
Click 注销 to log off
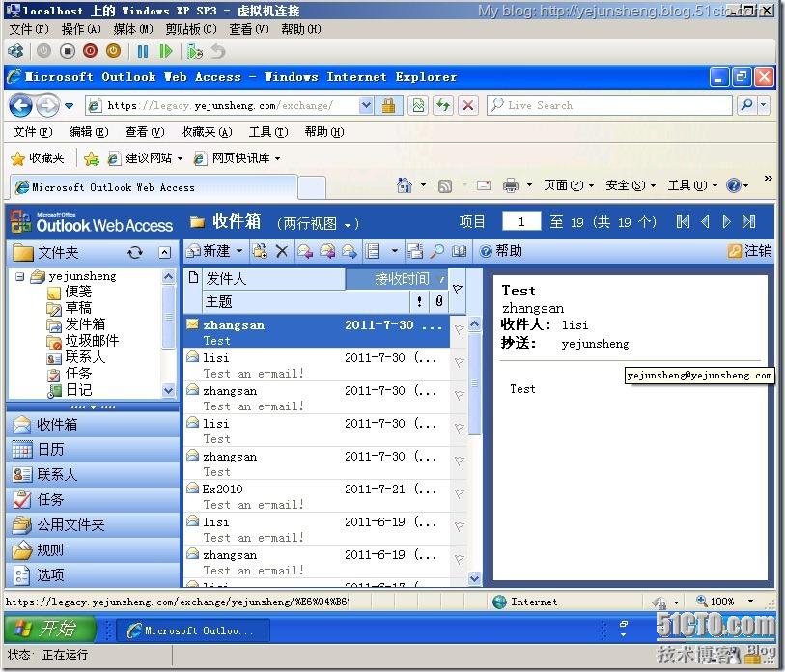(x=750, y=251)
